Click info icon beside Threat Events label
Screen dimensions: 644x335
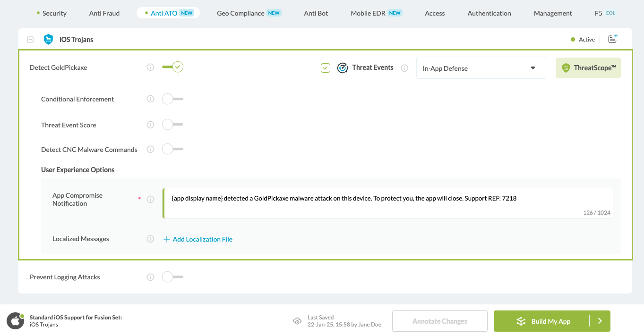(404, 68)
